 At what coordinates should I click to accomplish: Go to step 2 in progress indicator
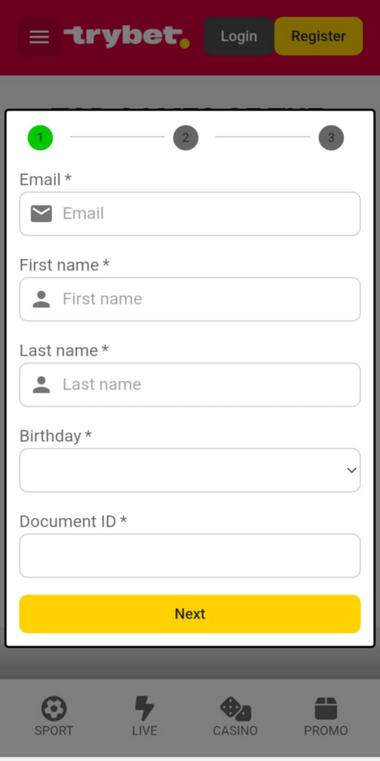186,137
